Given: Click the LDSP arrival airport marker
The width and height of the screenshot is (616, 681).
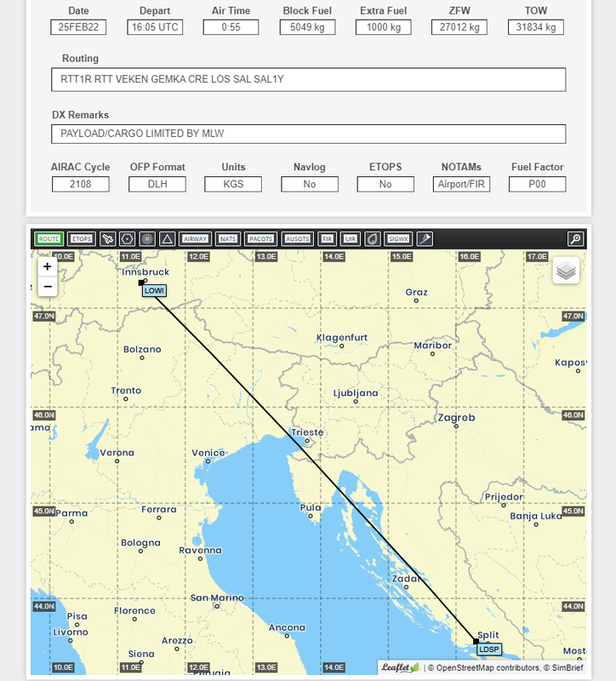Looking at the screenshot, I should click(489, 650).
